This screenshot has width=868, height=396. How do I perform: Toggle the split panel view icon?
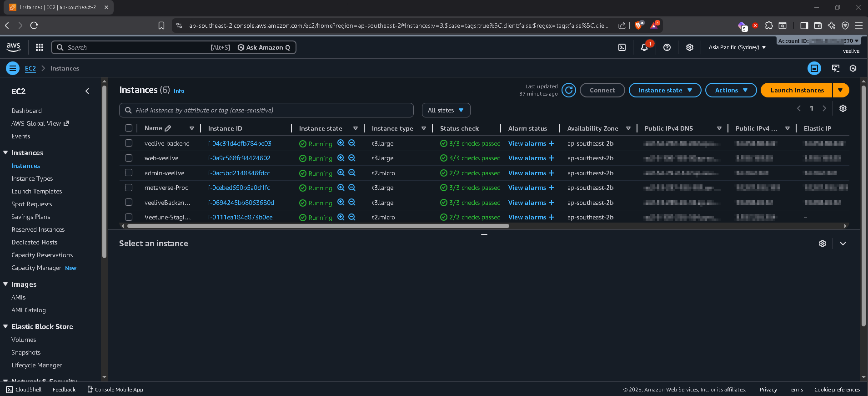[814, 68]
